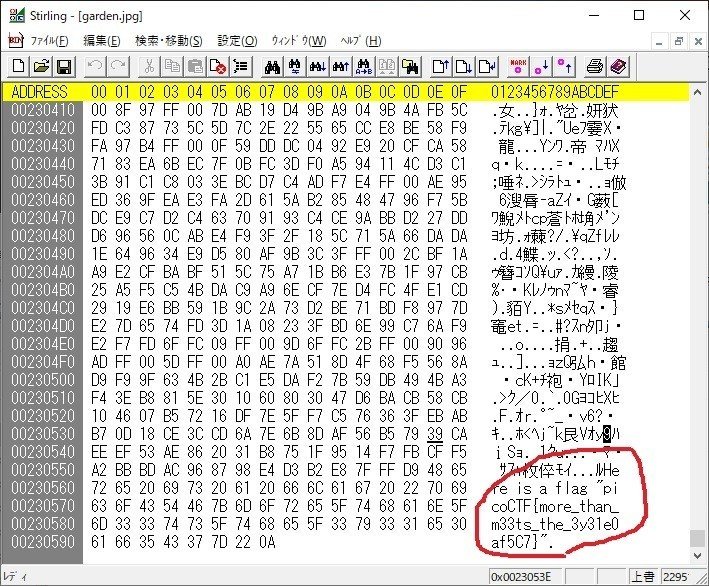Click ADDRESS header label
Viewport: 709px width, 586px height.
tap(39, 92)
